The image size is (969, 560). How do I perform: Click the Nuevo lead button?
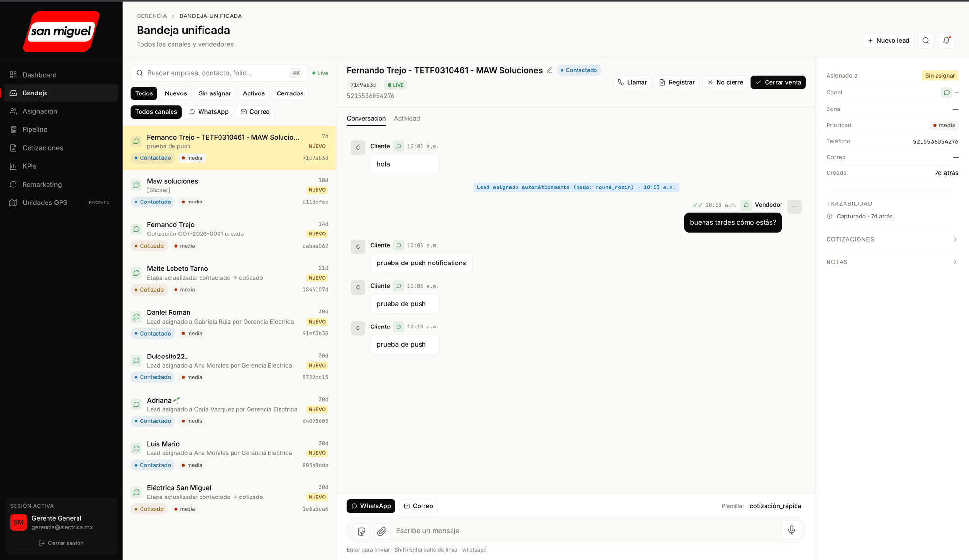coord(888,41)
